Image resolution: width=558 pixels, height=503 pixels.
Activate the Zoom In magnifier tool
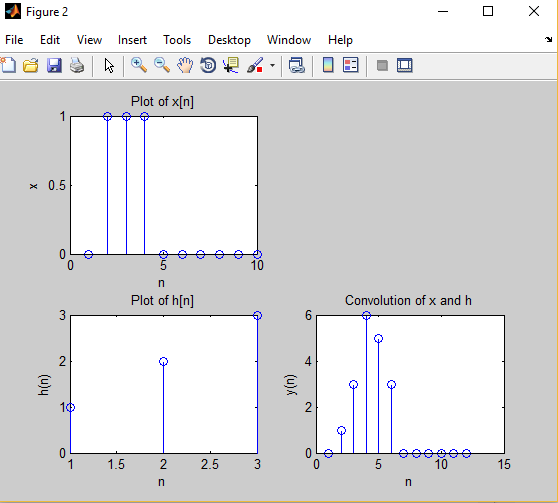[x=138, y=66]
